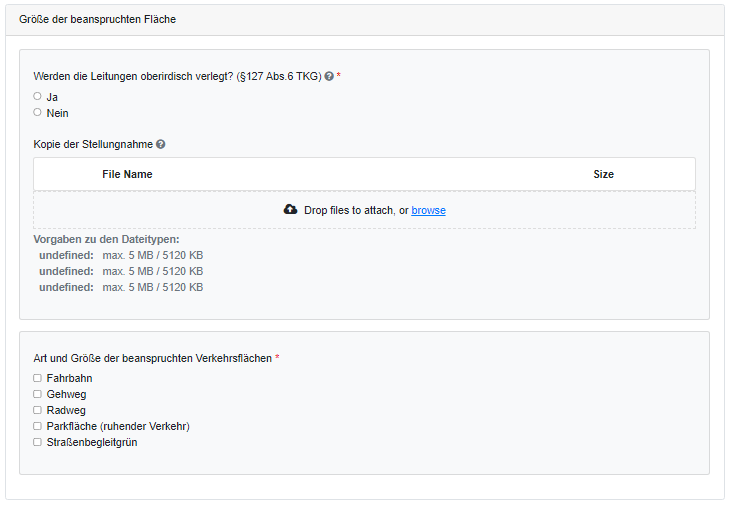The image size is (729, 505).
Task: Select the Nein radio button
Action: click(x=38, y=112)
